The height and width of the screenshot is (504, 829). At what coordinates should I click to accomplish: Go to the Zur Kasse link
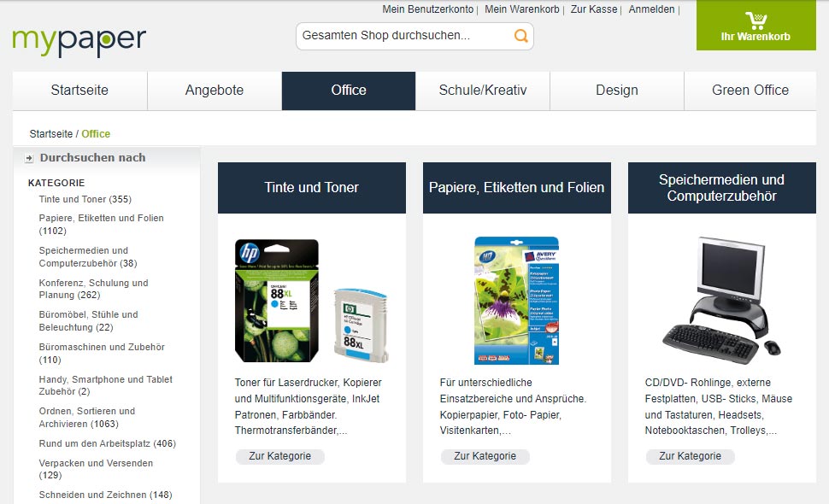(x=594, y=9)
